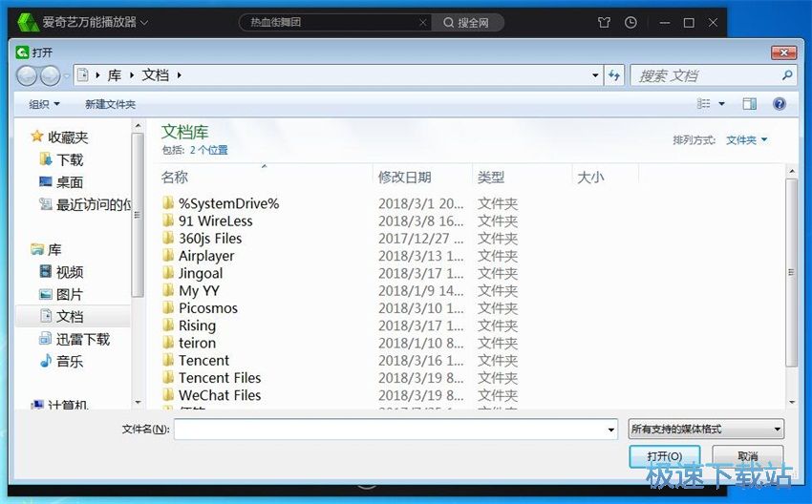This screenshot has height=504, width=812.
Task: Open the skin (shirt) icon in player title bar
Action: pyautogui.click(x=604, y=22)
